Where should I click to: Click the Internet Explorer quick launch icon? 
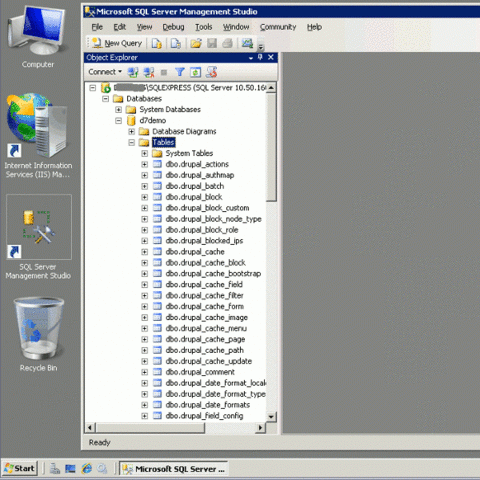pos(87,469)
